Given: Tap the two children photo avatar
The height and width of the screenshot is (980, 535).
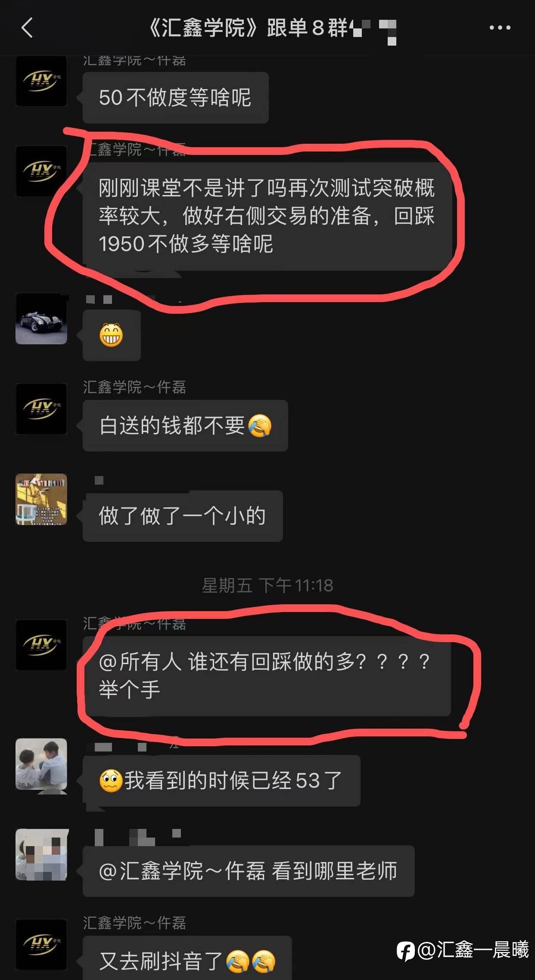Looking at the screenshot, I should 41,764.
